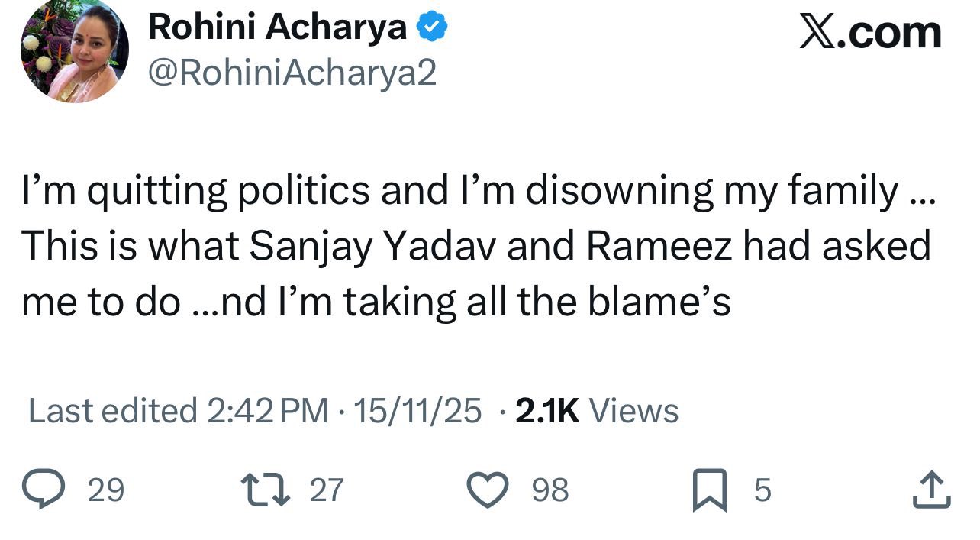Click the 'Views' label

pyautogui.click(x=633, y=411)
